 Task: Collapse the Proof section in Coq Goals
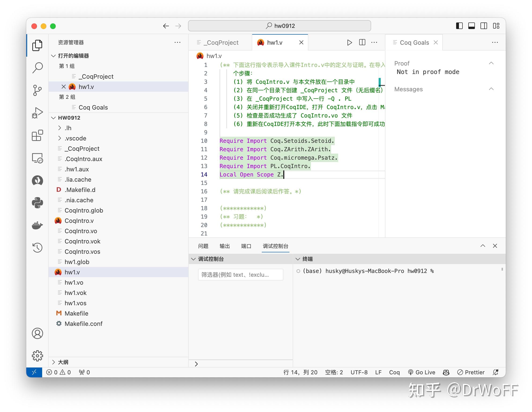(x=491, y=63)
